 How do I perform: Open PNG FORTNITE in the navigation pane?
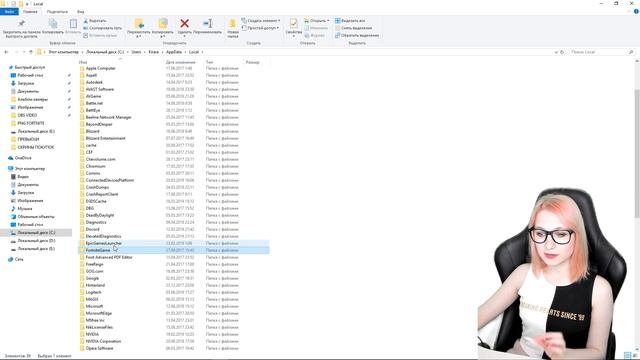pos(31,123)
